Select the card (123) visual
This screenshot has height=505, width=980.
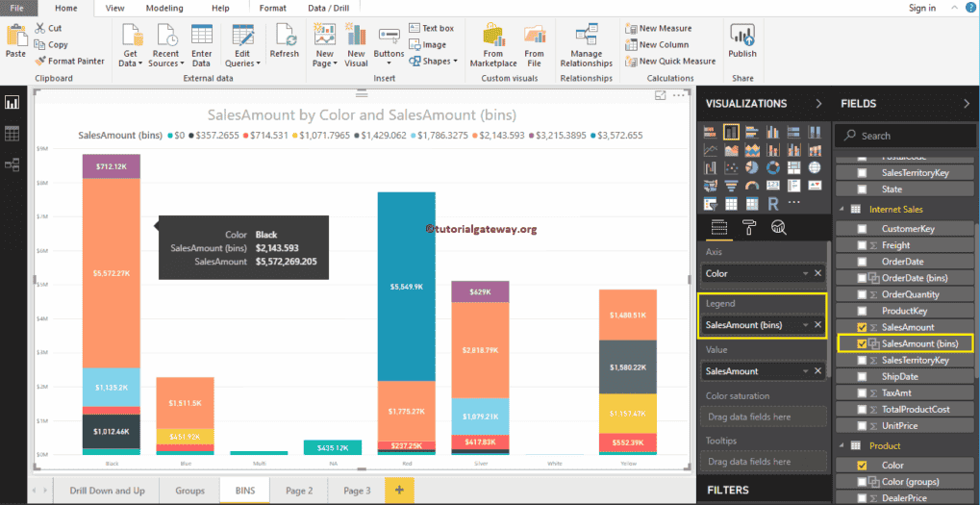click(773, 186)
